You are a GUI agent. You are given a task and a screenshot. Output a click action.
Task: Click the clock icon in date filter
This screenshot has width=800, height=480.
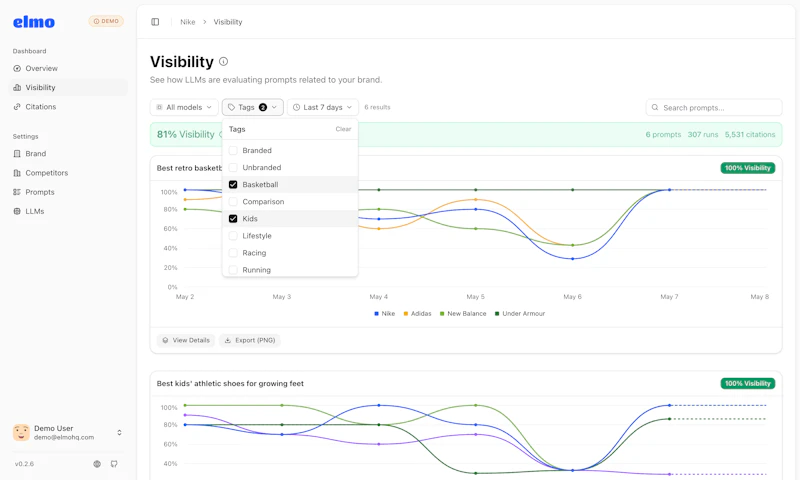coord(296,107)
